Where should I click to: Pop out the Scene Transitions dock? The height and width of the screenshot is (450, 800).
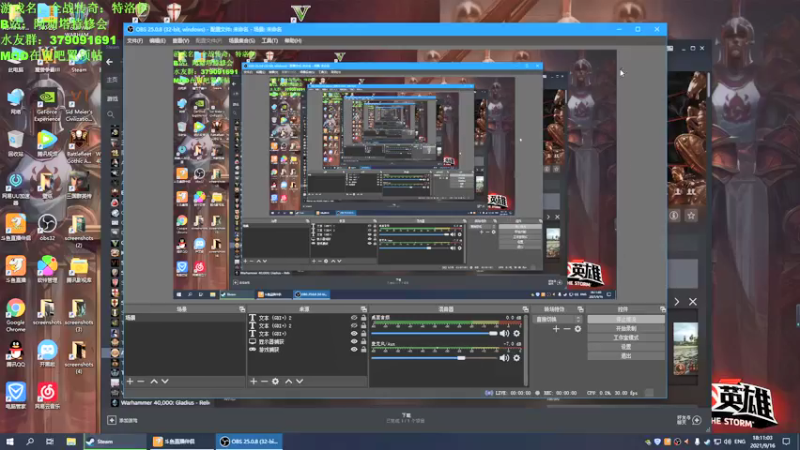point(581,309)
